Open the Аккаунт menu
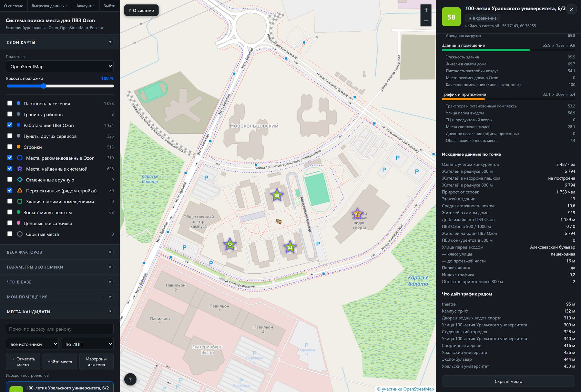The height and width of the screenshot is (392, 581). click(86, 6)
